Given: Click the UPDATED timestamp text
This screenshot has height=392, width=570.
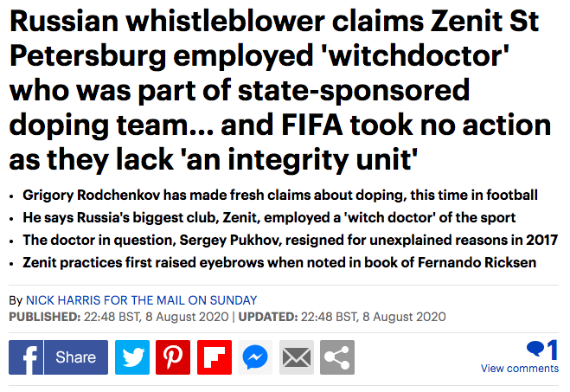Looking at the screenshot, I should click(x=342, y=317).
